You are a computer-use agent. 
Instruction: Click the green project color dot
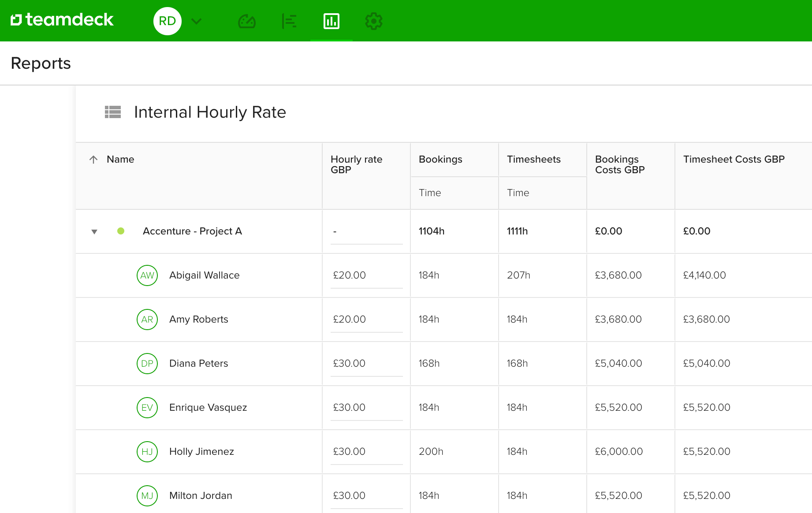[x=121, y=231]
